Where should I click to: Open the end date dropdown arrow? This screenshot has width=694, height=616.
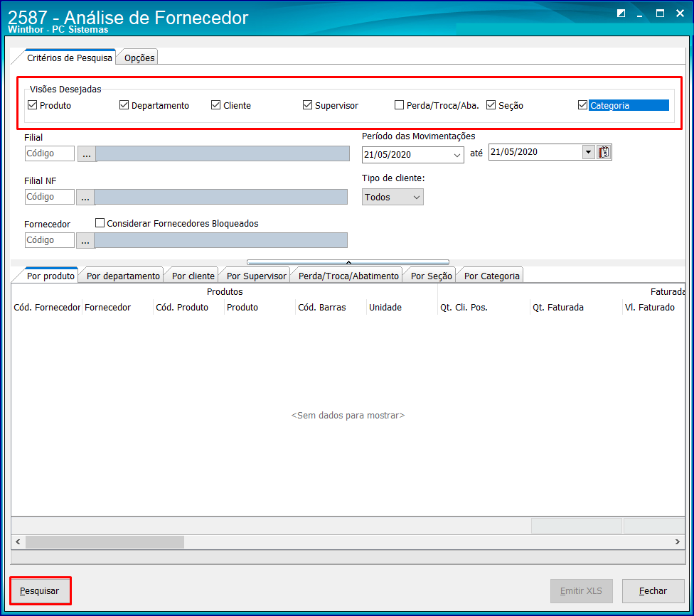tap(588, 152)
